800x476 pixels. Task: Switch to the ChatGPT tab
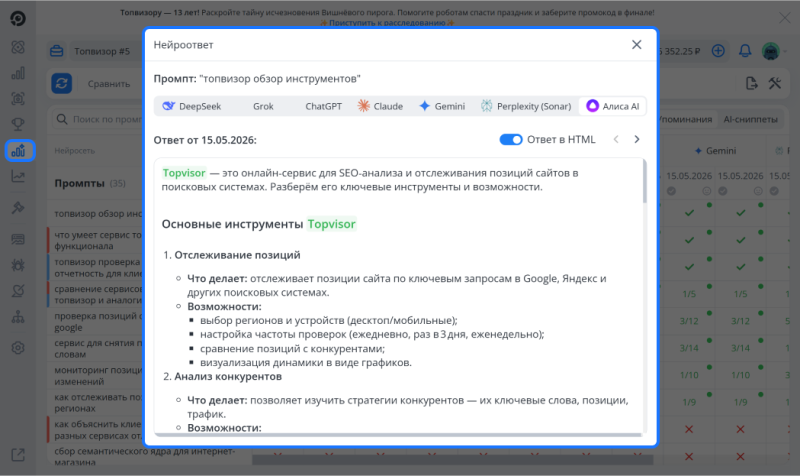(323, 106)
